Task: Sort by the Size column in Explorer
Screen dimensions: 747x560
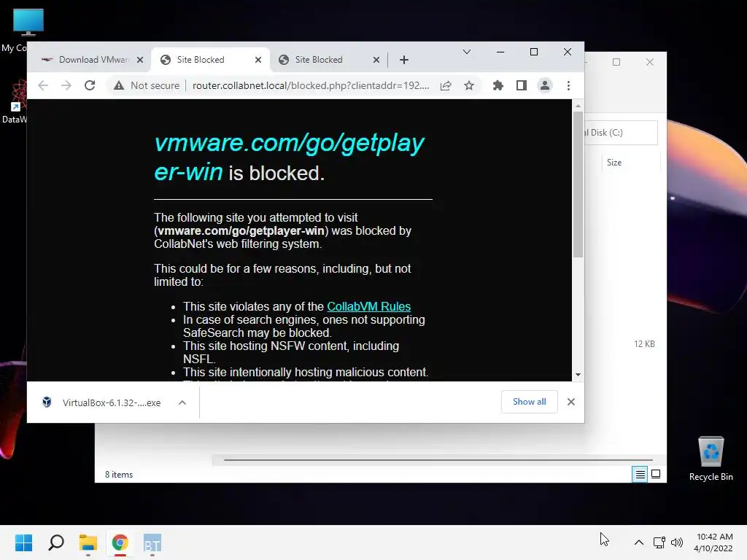Action: click(614, 163)
